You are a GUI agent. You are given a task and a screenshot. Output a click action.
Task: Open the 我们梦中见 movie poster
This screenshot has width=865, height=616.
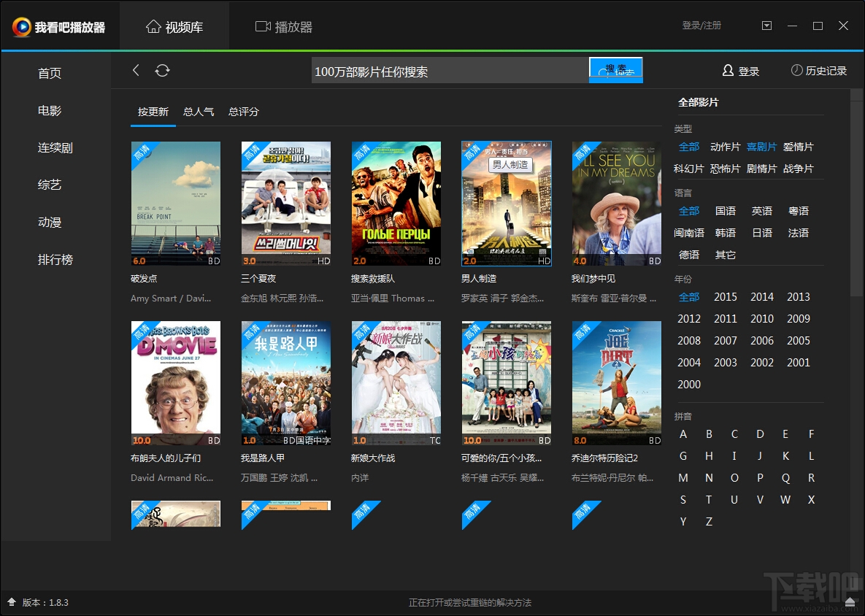tap(617, 204)
